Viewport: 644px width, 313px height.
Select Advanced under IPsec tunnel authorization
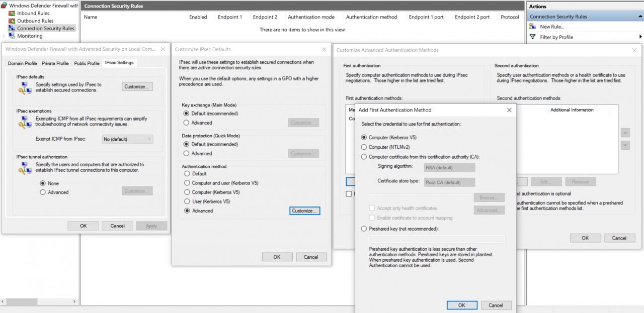(x=43, y=192)
